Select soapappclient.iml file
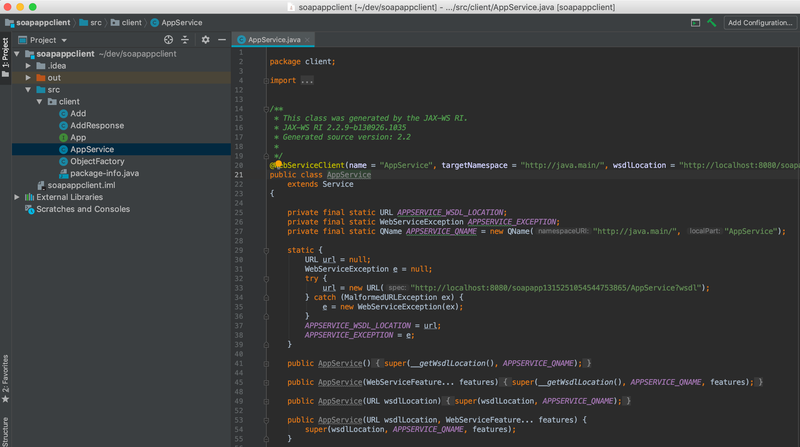The image size is (800, 447). click(x=81, y=185)
